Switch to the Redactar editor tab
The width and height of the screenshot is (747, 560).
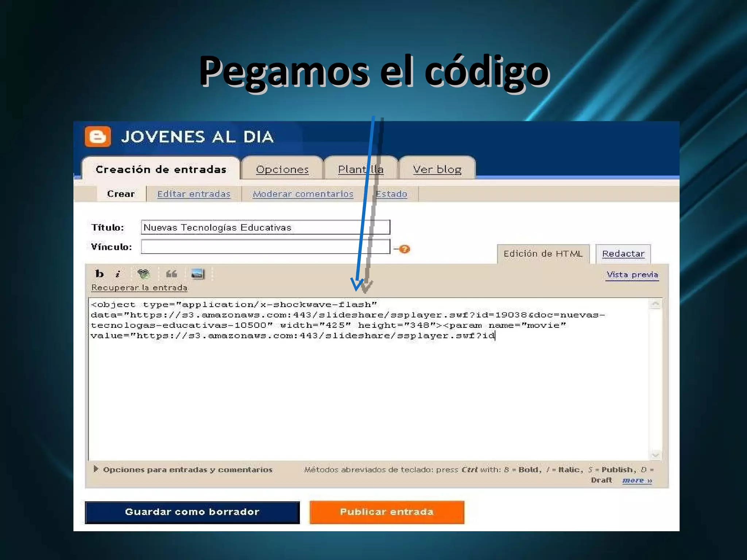[x=623, y=253]
